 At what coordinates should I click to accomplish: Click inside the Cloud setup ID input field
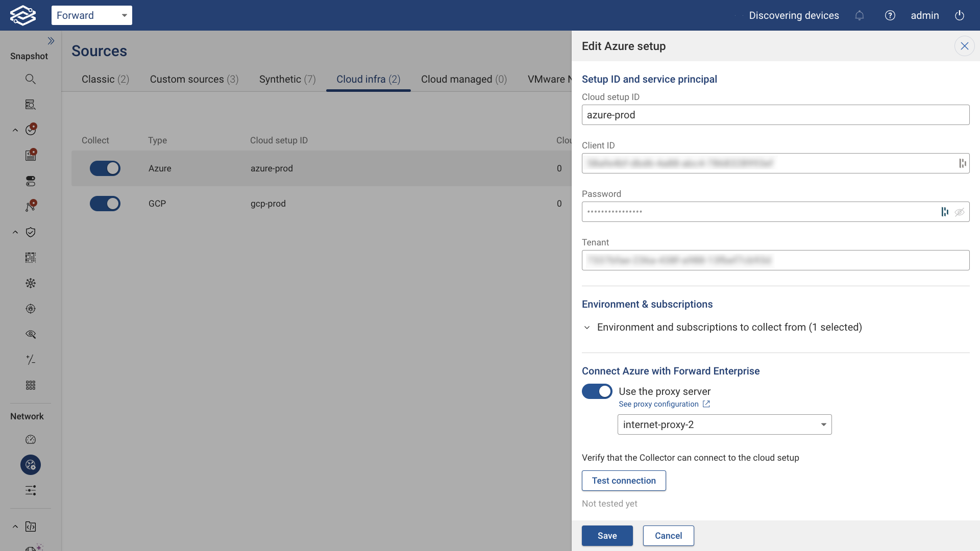(x=775, y=115)
